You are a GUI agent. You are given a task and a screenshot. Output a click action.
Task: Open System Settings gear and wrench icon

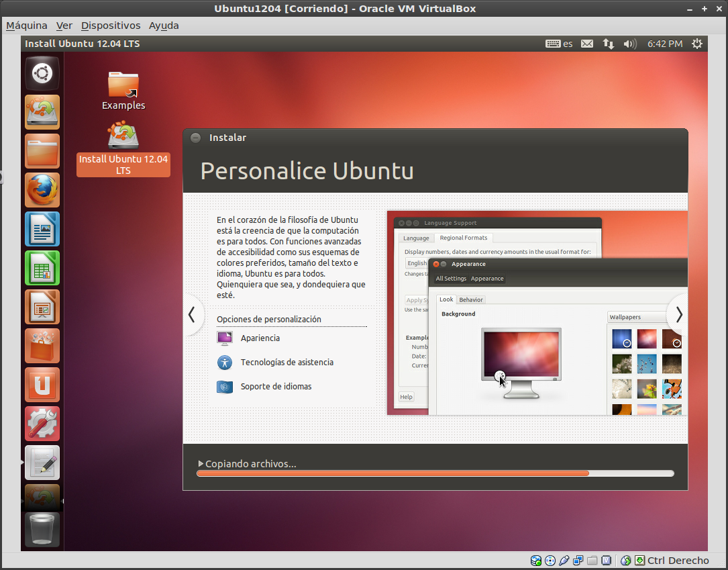[42, 424]
